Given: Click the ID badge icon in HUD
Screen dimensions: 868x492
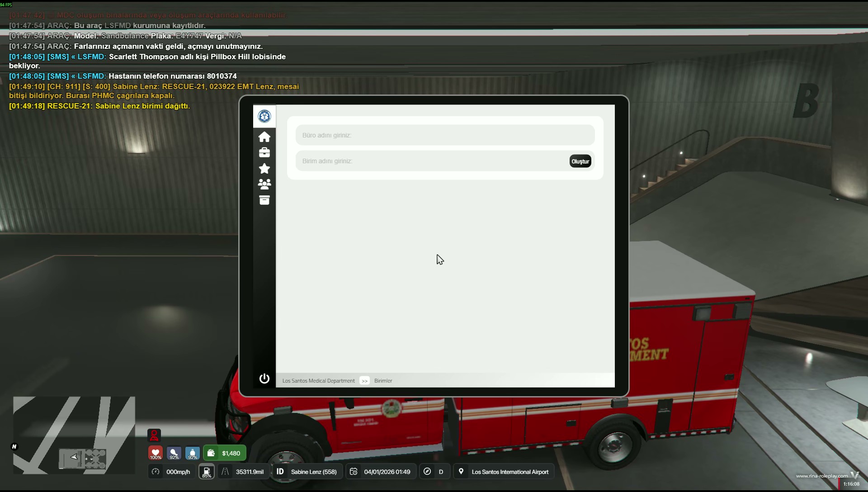Looking at the screenshot, I should pyautogui.click(x=280, y=472).
